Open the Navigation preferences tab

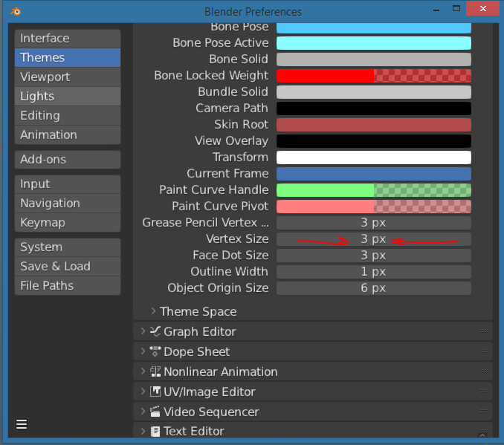coord(68,203)
